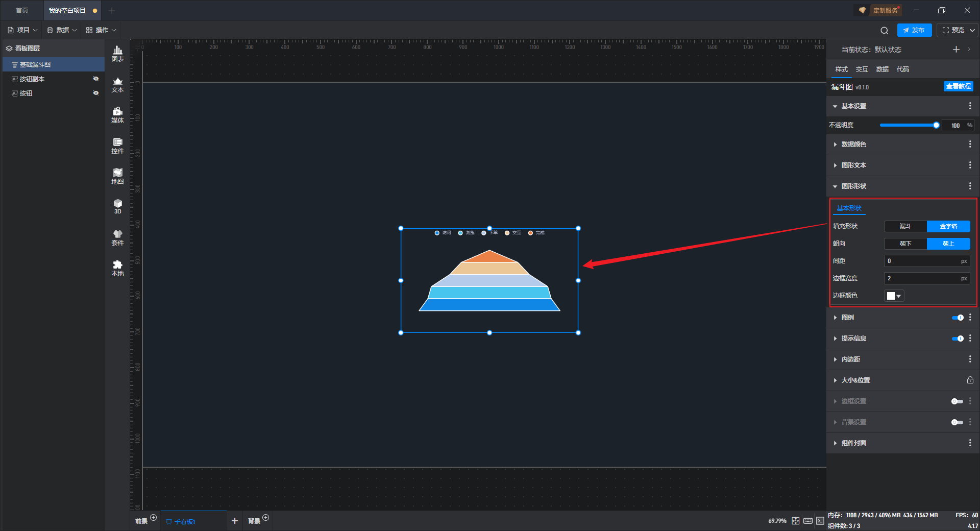The image size is (980, 531).
Task: Switch to the 交互 tab
Action: pyautogui.click(x=862, y=69)
